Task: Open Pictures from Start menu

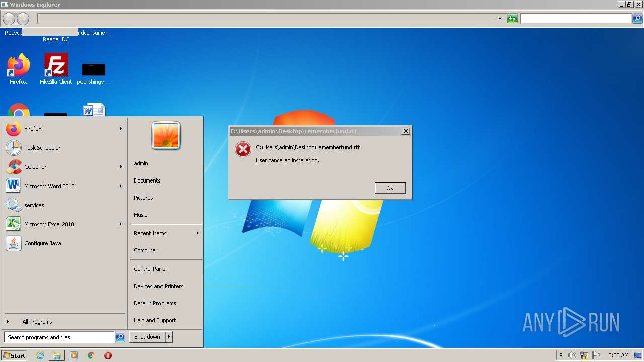Action: 143,198
